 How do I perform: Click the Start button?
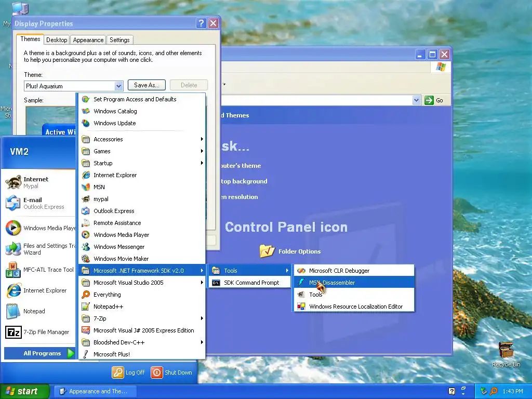coord(24,391)
